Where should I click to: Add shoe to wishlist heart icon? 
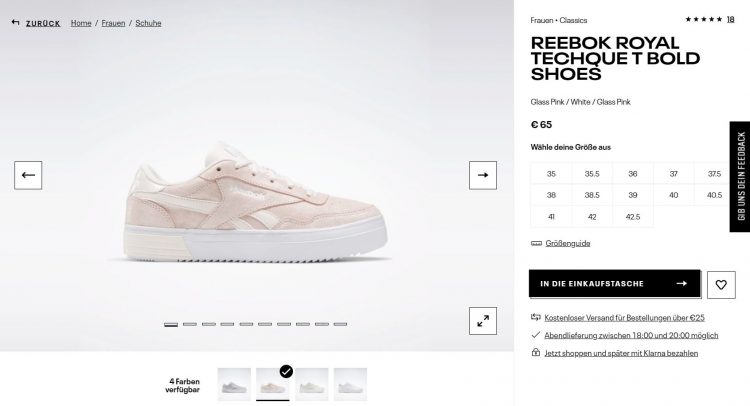coord(721,285)
